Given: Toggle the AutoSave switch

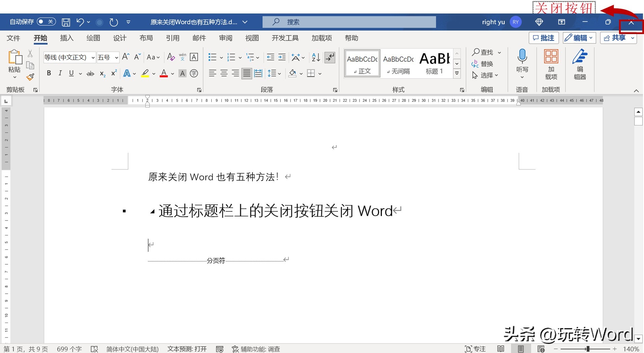Looking at the screenshot, I should click(x=46, y=22).
